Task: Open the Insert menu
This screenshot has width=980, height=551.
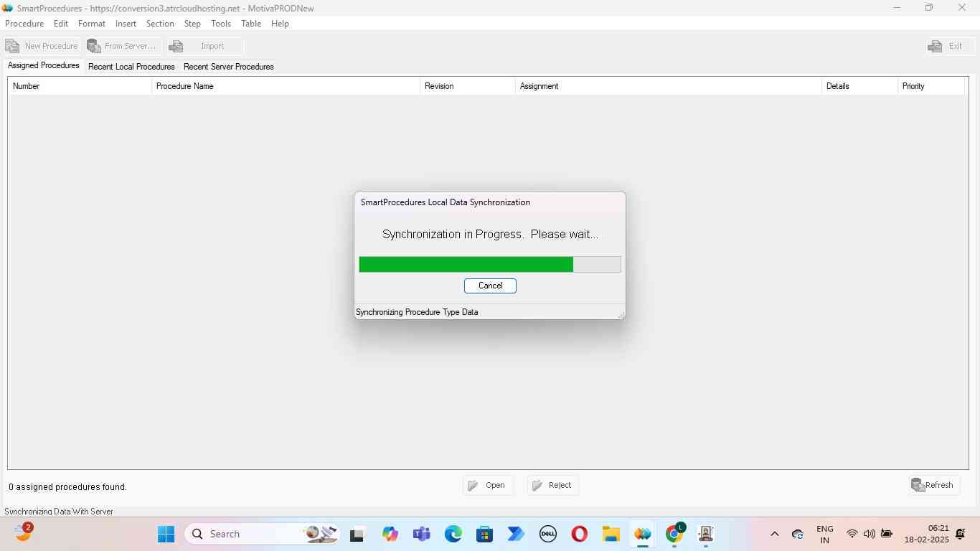Action: coord(126,24)
